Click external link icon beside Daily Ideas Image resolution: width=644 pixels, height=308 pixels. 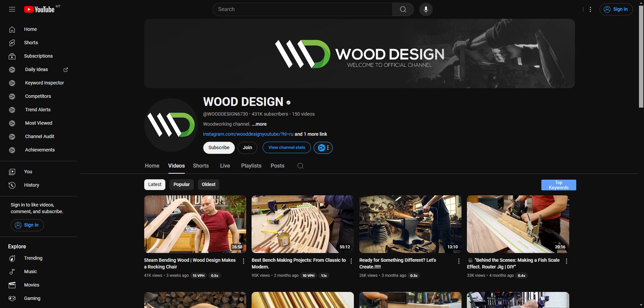(66, 70)
